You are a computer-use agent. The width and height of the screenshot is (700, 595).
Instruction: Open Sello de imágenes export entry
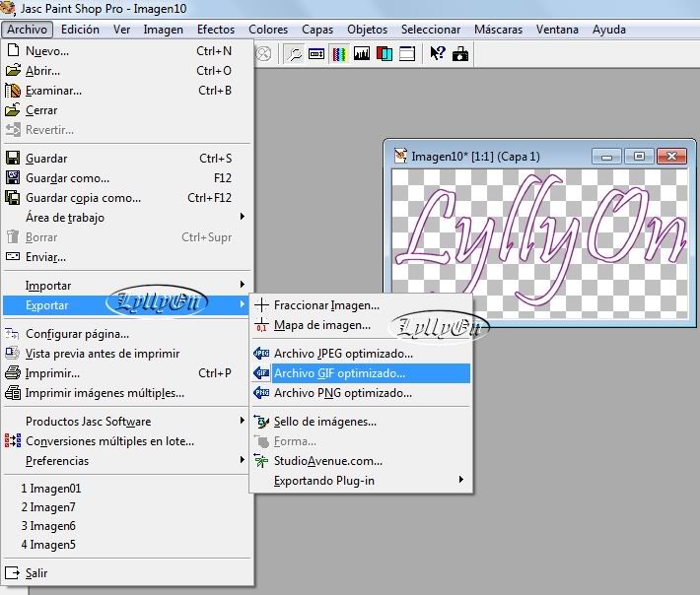coord(325,422)
